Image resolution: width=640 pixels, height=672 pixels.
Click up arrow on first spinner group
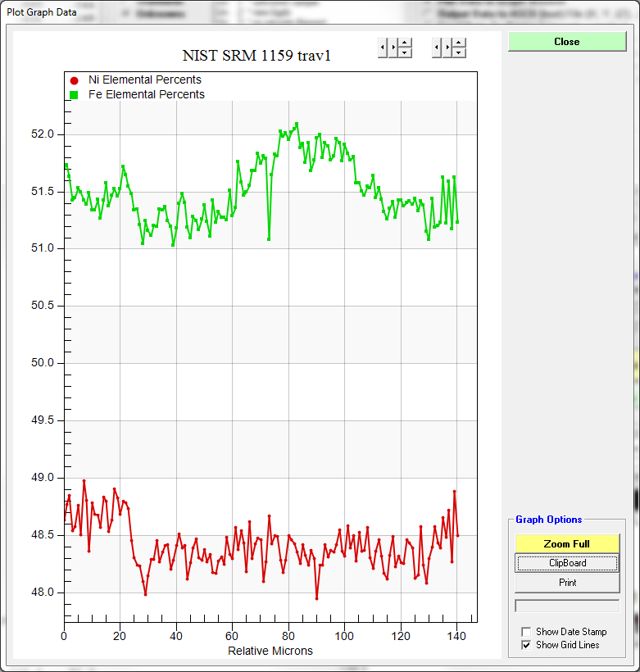[405, 43]
